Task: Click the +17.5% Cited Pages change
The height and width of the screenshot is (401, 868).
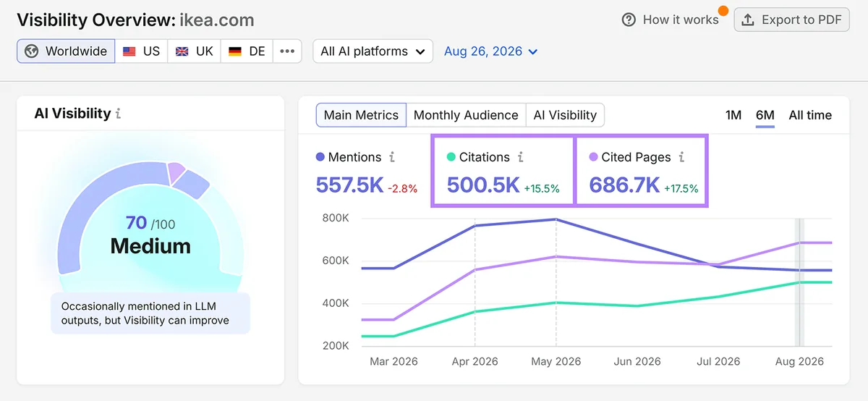Action: coord(681,189)
